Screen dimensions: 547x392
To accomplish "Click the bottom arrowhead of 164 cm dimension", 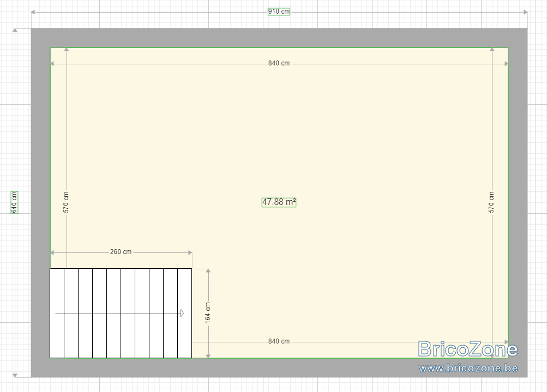I will pos(208,355).
